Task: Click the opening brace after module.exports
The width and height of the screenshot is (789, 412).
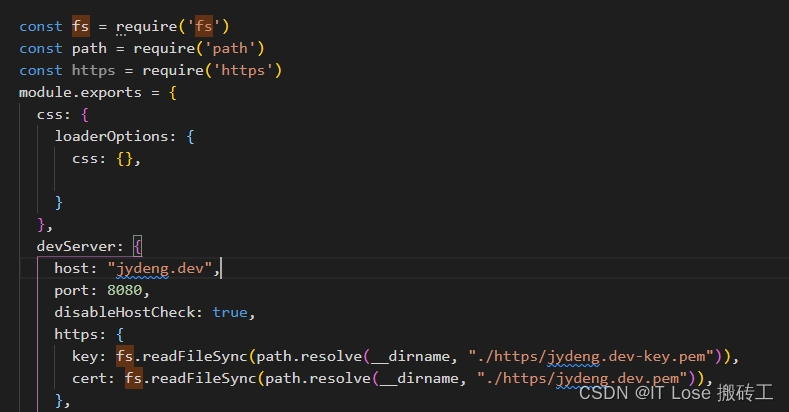Action: point(173,93)
